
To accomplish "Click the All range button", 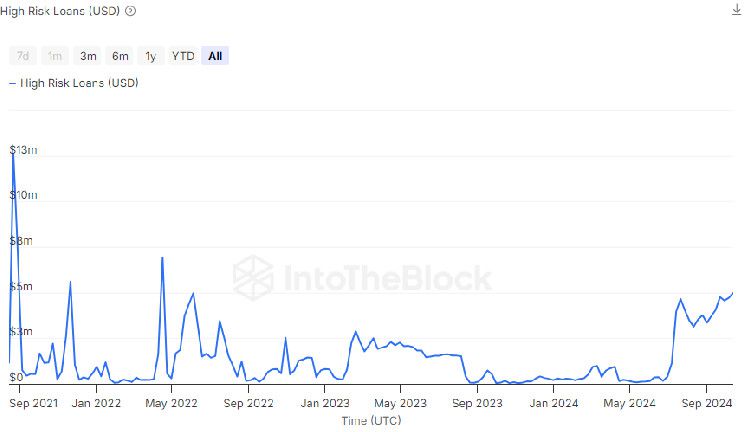I will coord(215,56).
